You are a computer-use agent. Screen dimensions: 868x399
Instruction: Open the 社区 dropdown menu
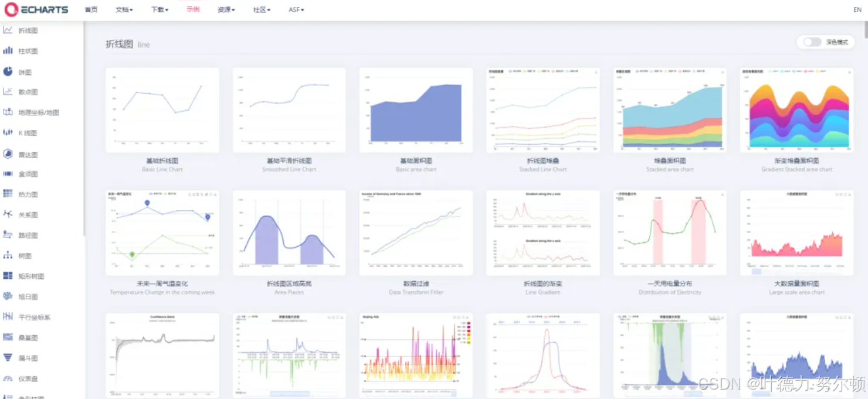[x=260, y=9]
